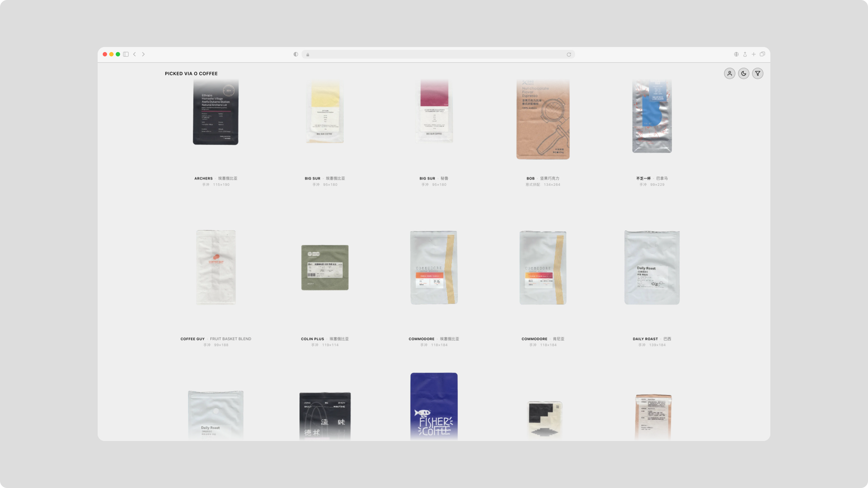Viewport: 868px width, 488px height.
Task: Open the pink Big Sur bag image
Action: coord(434,111)
